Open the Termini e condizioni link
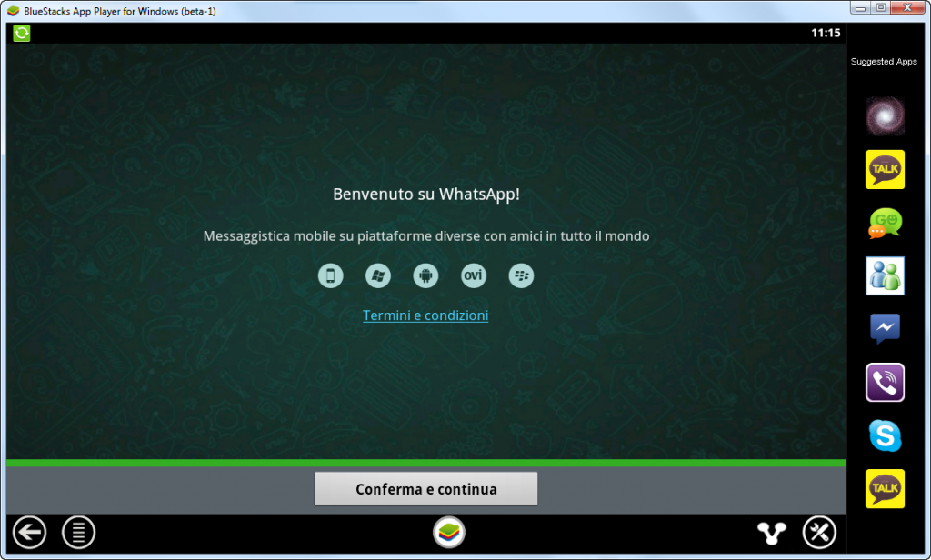The image size is (931, 560). click(x=425, y=315)
